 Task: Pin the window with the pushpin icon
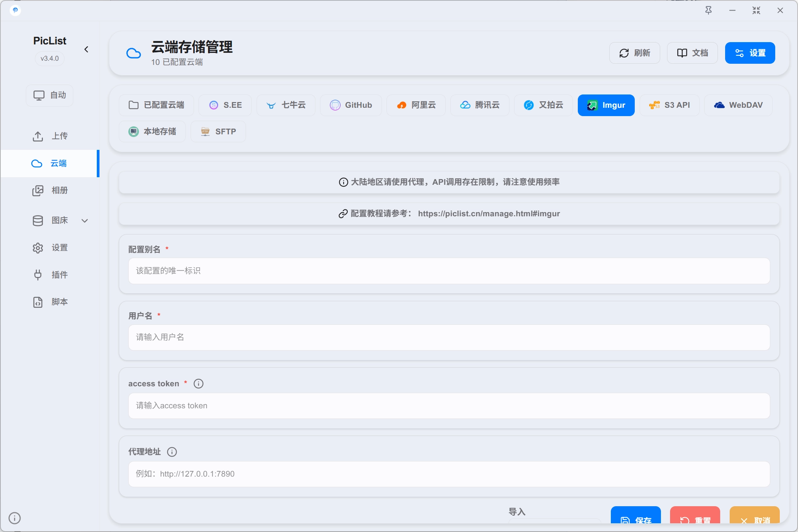point(708,10)
